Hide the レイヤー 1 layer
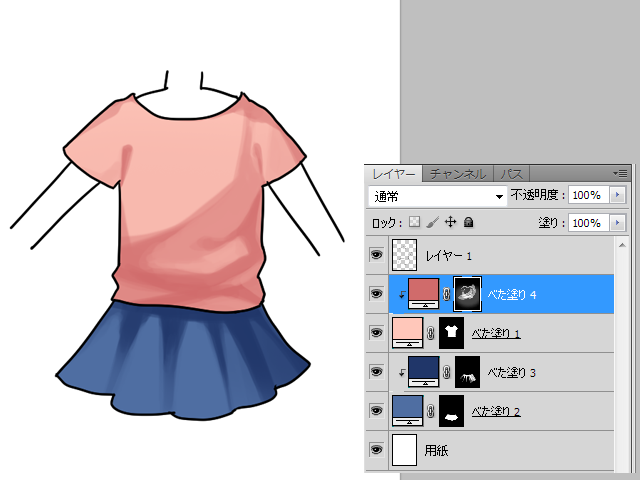The width and height of the screenshot is (640, 480). click(x=376, y=255)
